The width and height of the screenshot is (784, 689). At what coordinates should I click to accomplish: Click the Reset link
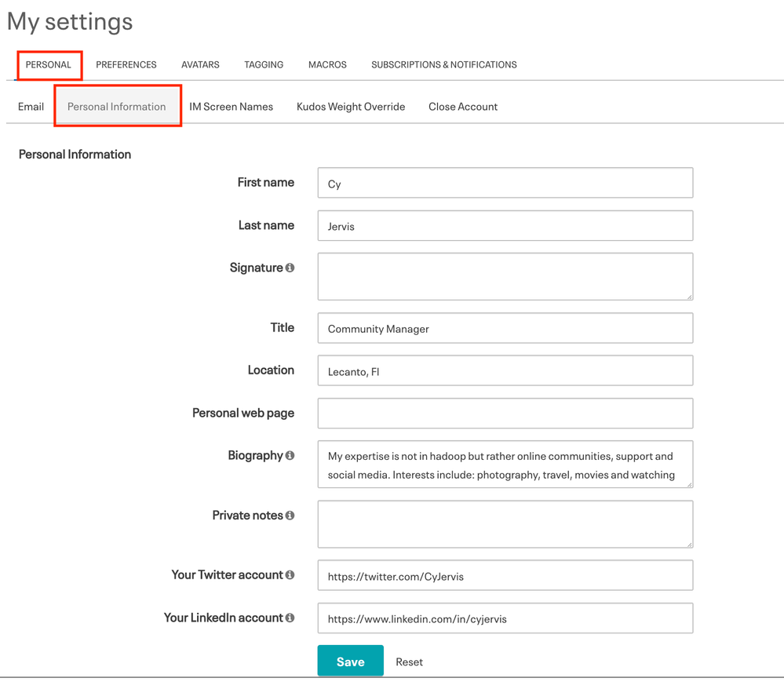409,662
